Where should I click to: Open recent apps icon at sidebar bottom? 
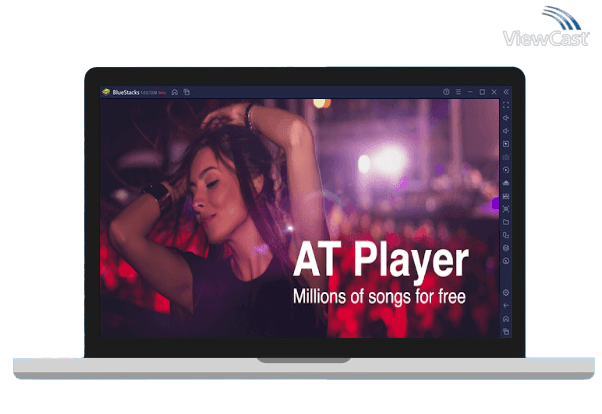click(506, 331)
